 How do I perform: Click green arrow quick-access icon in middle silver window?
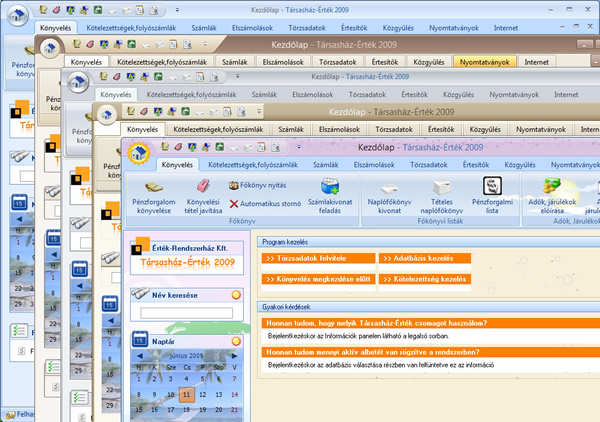[158, 77]
